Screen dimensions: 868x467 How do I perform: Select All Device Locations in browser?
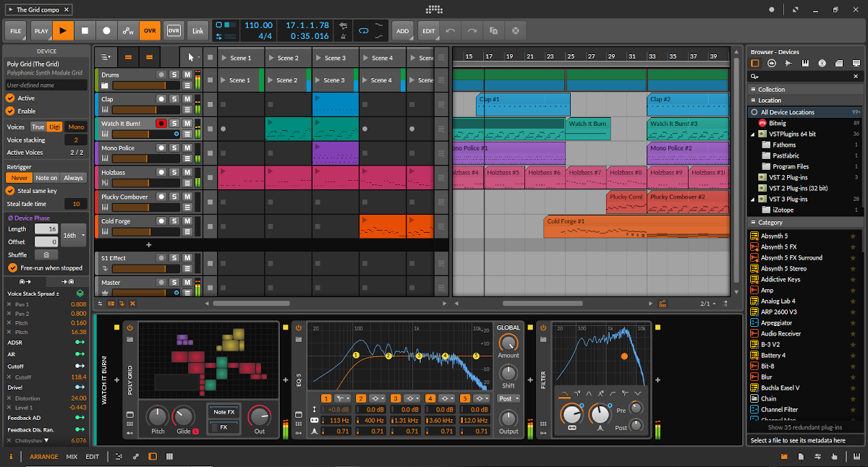pos(804,112)
